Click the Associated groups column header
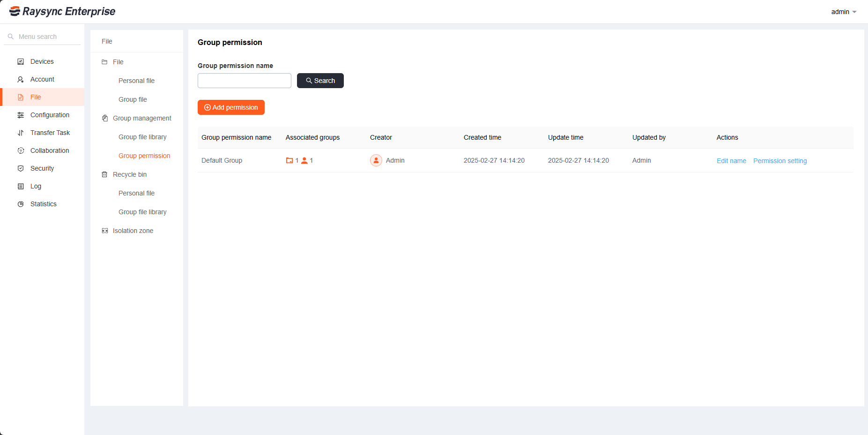Viewport: 868px width, 435px height. (x=312, y=137)
